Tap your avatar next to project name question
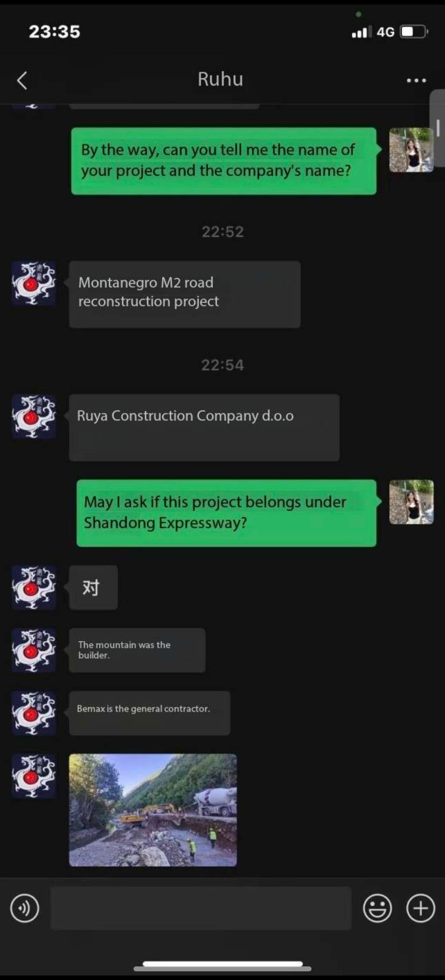445x980 pixels. click(x=411, y=150)
